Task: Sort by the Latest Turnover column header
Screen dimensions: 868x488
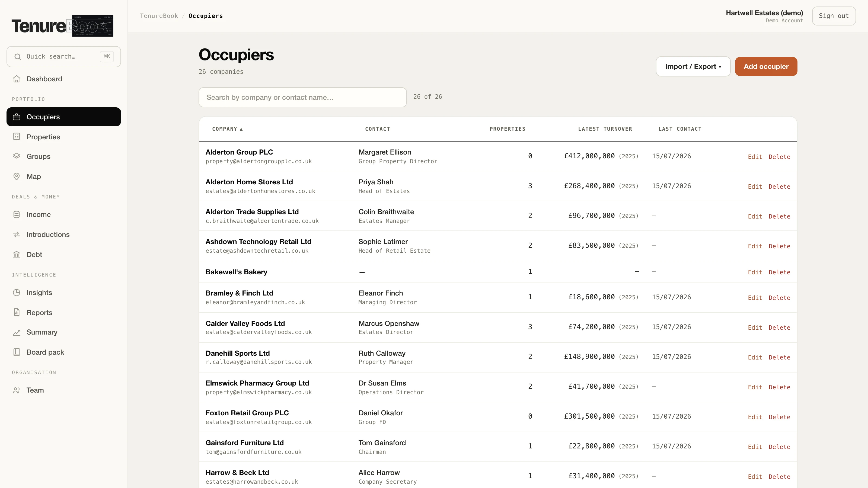Action: [x=605, y=129]
